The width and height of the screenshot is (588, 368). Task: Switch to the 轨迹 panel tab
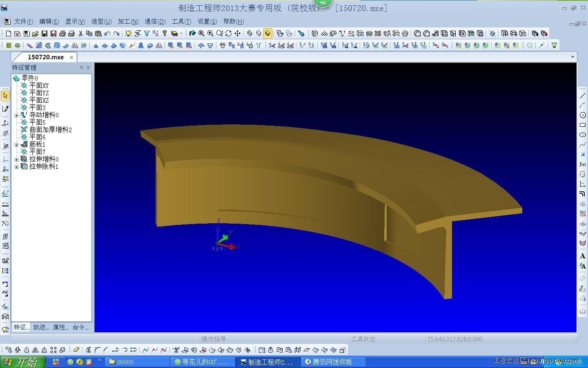tap(41, 327)
